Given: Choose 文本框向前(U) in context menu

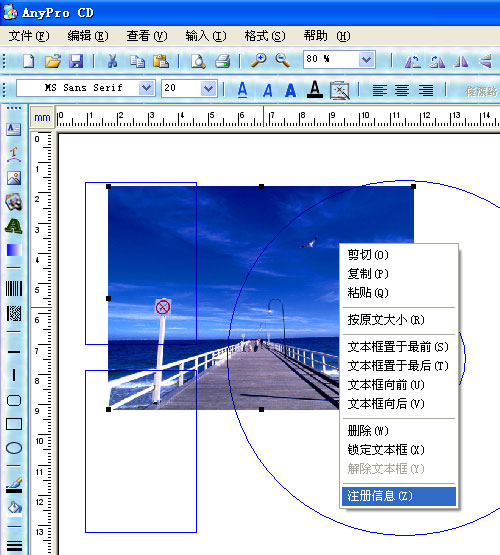Looking at the screenshot, I should (399, 385).
